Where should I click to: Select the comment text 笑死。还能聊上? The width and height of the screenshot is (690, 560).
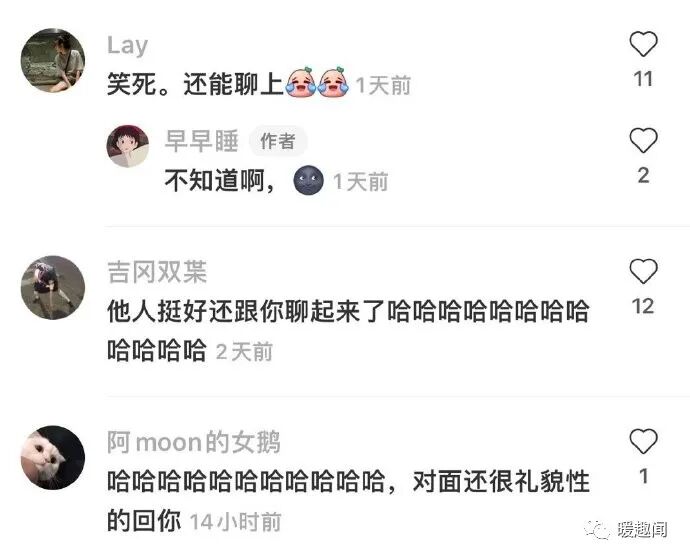click(195, 84)
